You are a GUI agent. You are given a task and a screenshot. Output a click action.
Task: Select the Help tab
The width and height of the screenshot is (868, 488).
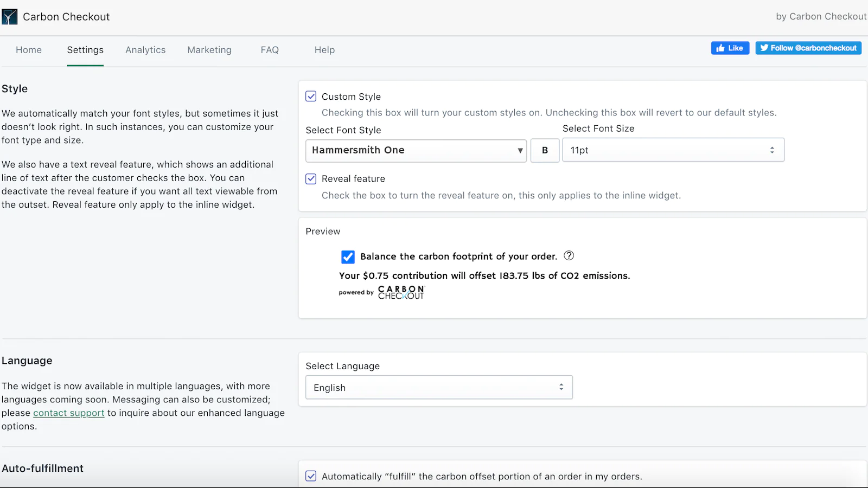point(324,50)
